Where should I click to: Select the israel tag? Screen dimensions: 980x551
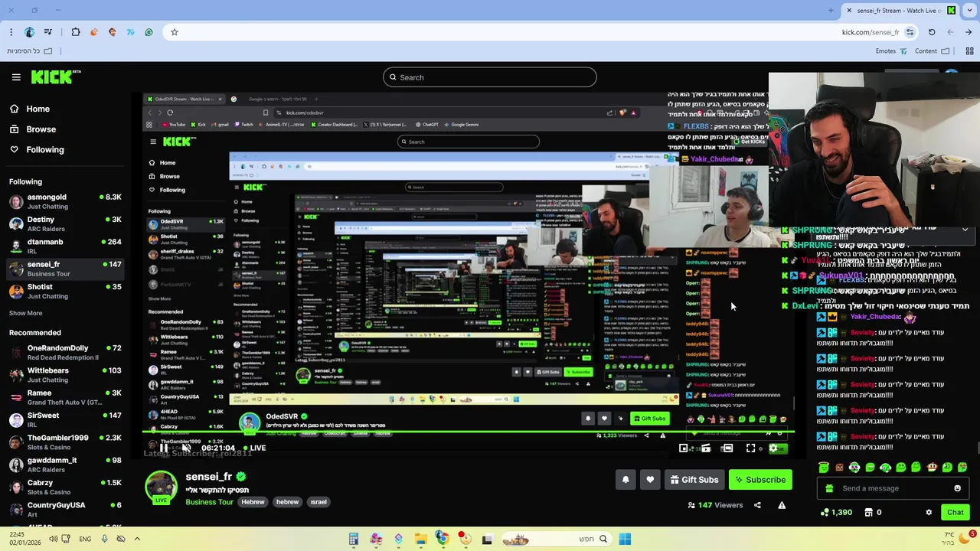[318, 502]
